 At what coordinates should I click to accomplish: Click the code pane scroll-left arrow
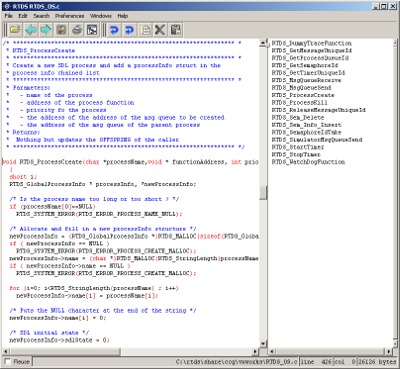coord(6,351)
